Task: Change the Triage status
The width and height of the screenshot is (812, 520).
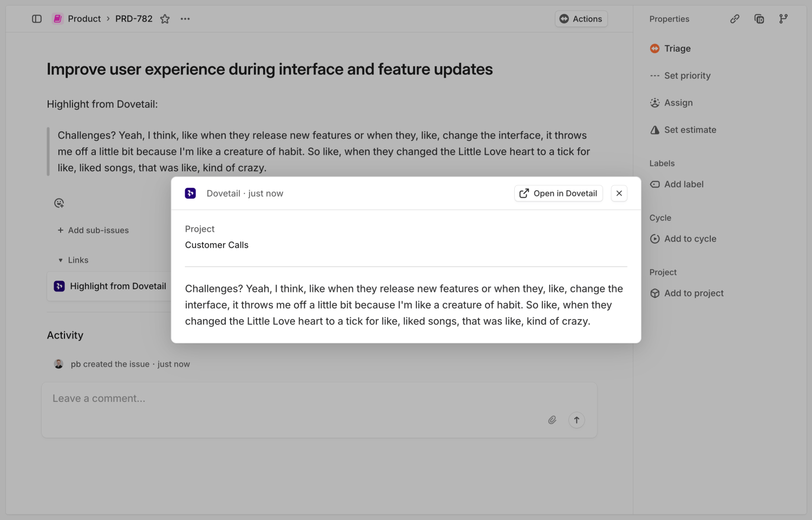Action: click(x=670, y=48)
